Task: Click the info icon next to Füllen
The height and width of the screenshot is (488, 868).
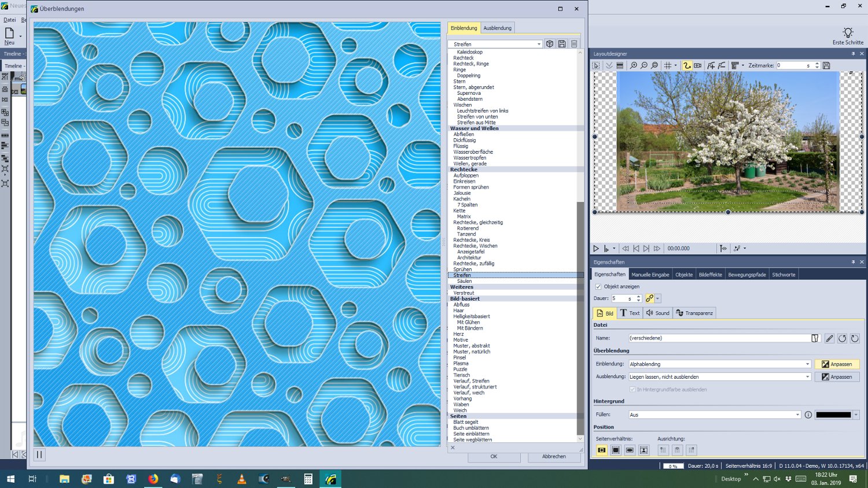Action: coord(808,415)
